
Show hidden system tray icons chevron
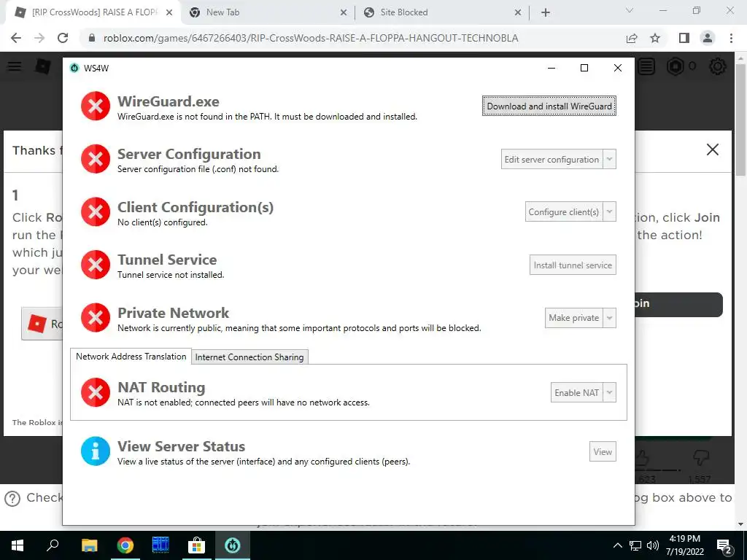tap(617, 545)
